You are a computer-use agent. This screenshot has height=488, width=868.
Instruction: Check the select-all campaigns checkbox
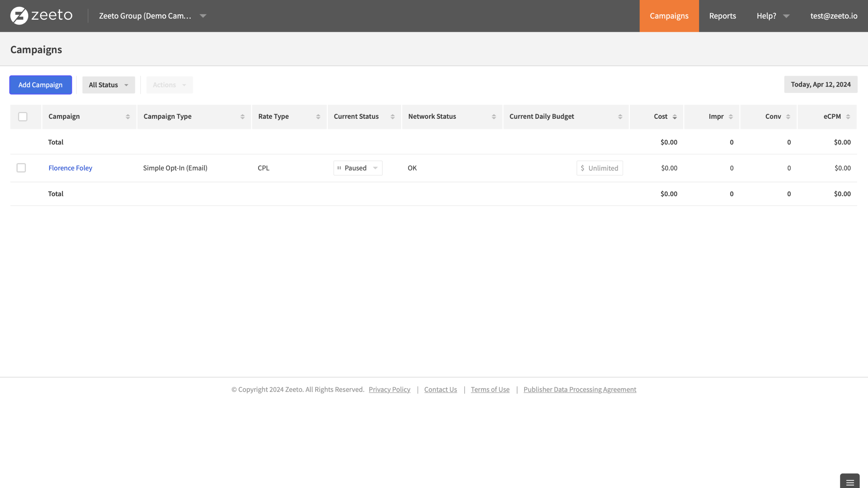[22, 116]
